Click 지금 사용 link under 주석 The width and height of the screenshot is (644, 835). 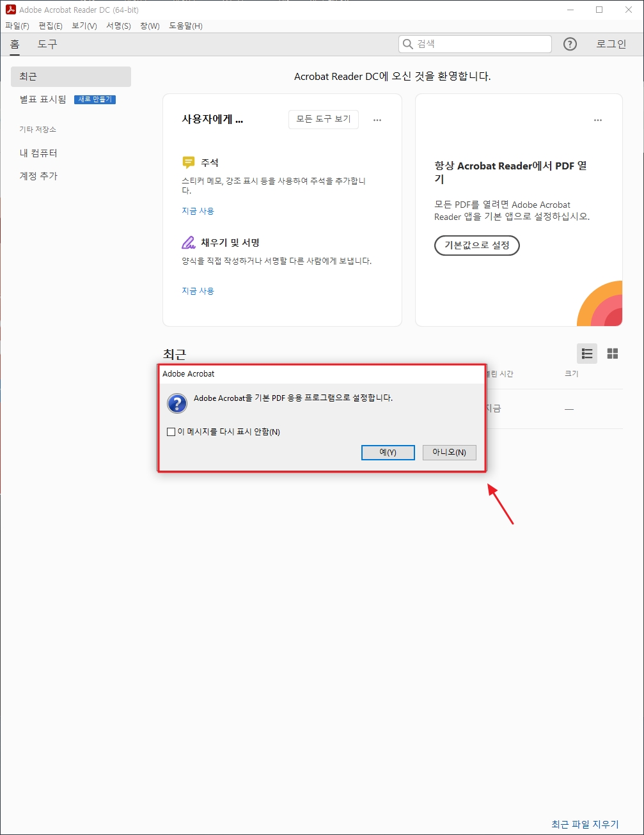tap(198, 211)
